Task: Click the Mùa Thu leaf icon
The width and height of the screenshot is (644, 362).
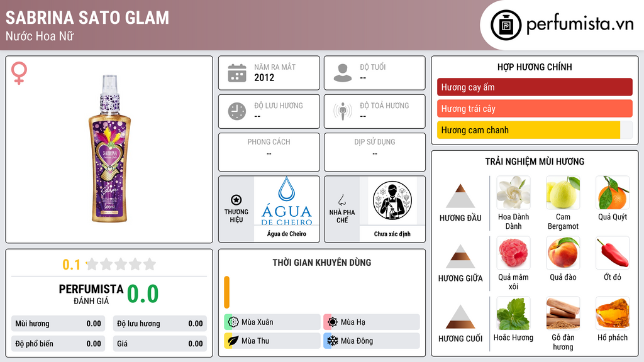Action: pos(233,341)
